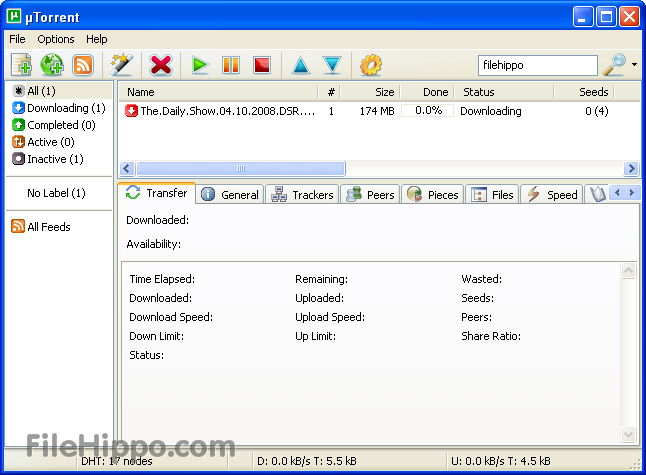This screenshot has height=475, width=646.
Task: Click the details pane scroll up arrow
Action: tap(629, 271)
